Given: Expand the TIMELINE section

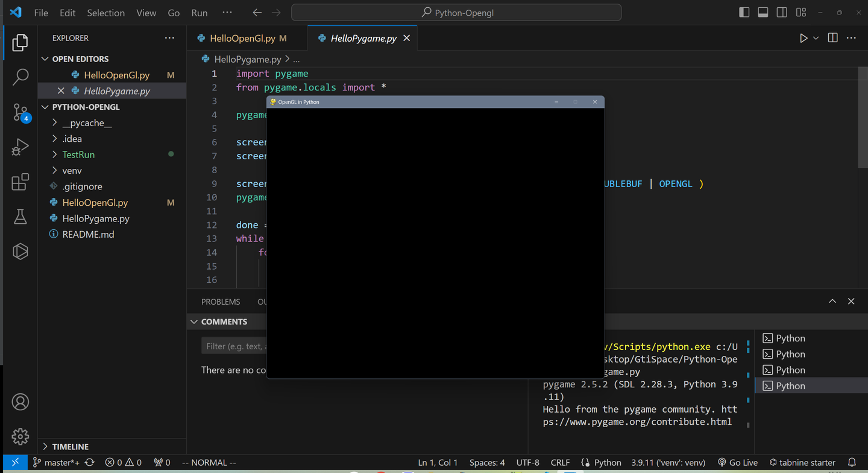Looking at the screenshot, I should coord(70,446).
